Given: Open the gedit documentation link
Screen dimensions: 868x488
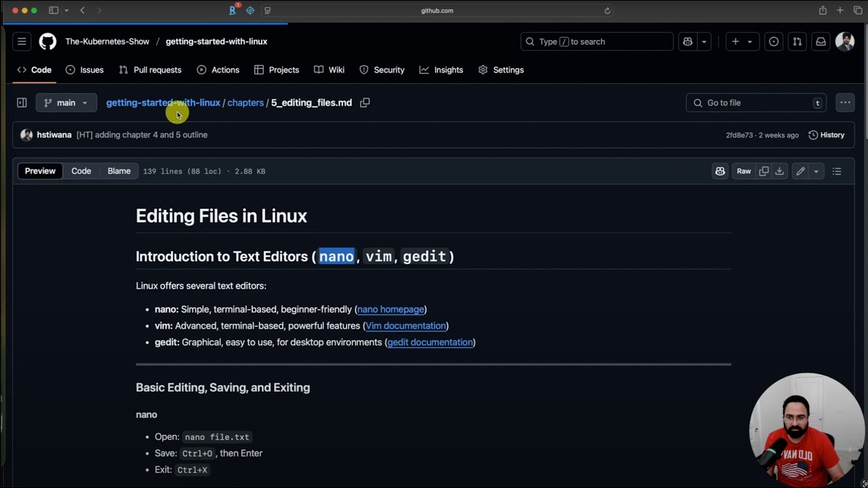Looking at the screenshot, I should pos(430,342).
